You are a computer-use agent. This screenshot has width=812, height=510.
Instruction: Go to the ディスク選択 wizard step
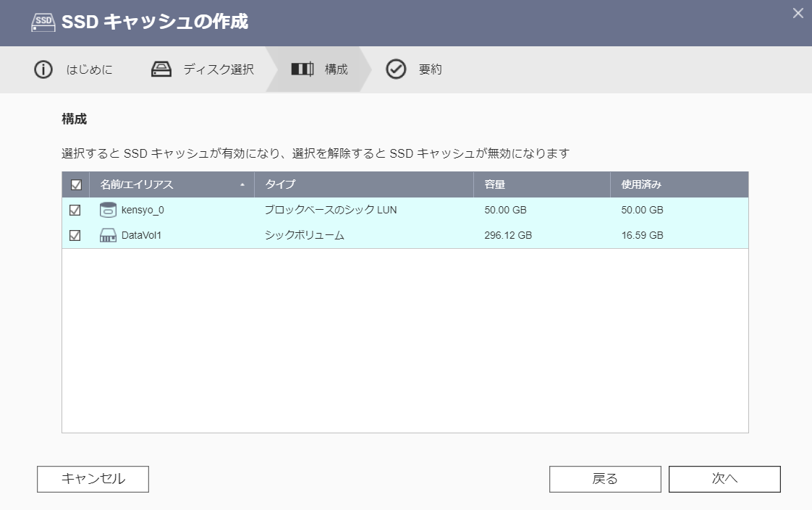[219, 69]
